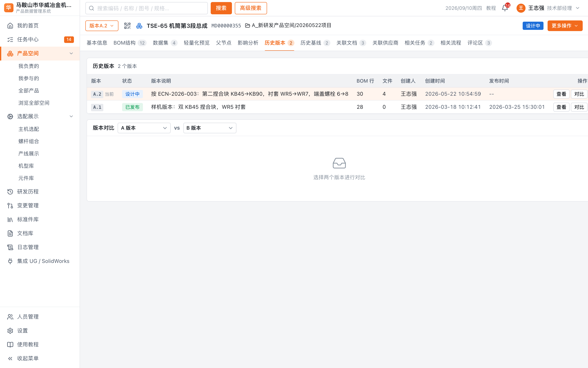
Task: Open 设置 gear icon in sidebar
Action: (10, 331)
